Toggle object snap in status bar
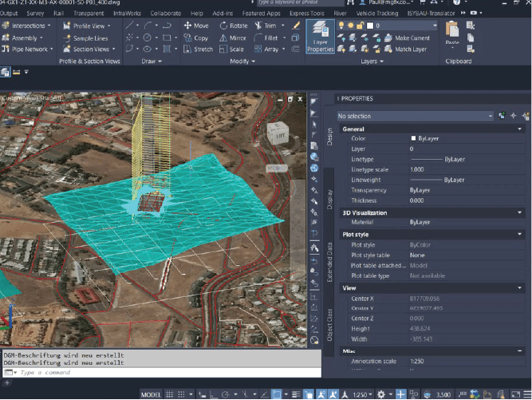 pos(277,394)
